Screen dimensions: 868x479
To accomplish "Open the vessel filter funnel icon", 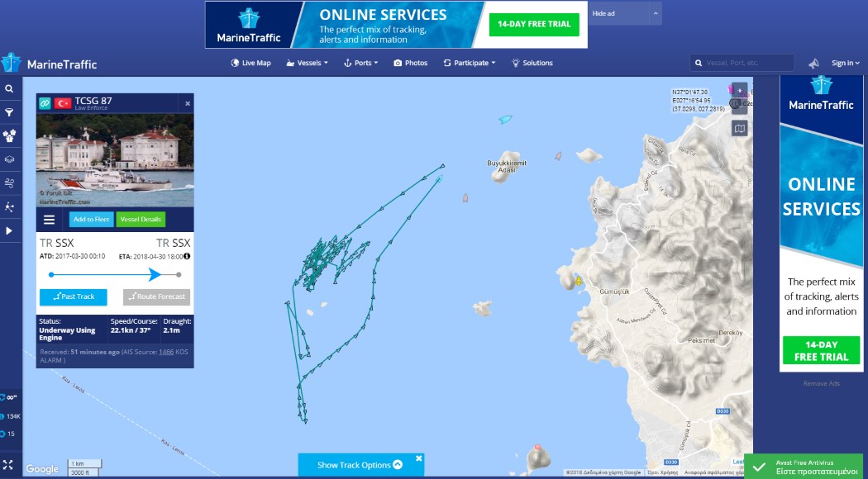I will point(9,113).
